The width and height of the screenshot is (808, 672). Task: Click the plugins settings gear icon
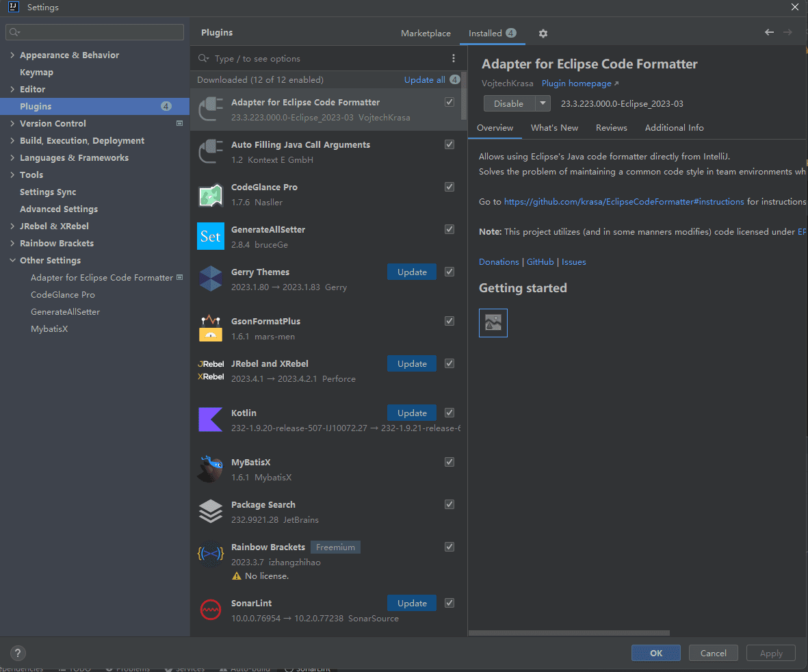point(543,34)
